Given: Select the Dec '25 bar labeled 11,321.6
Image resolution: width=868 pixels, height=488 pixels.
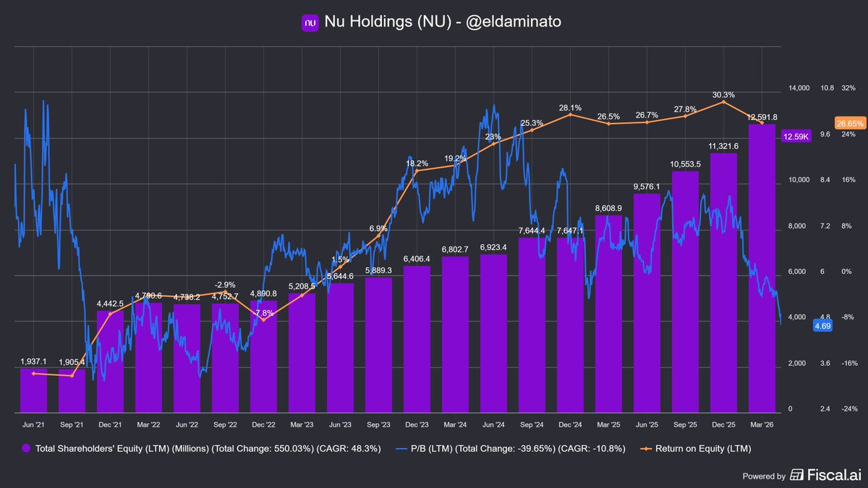Looking at the screenshot, I should point(723,282).
